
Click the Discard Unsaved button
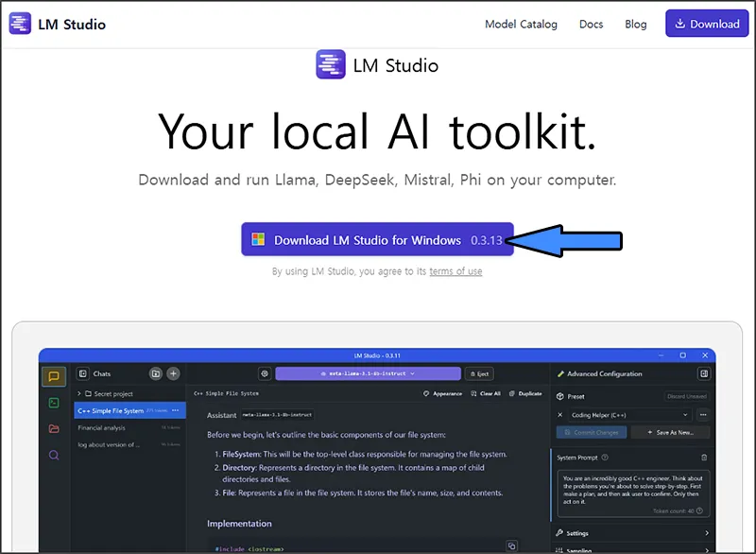(687, 396)
